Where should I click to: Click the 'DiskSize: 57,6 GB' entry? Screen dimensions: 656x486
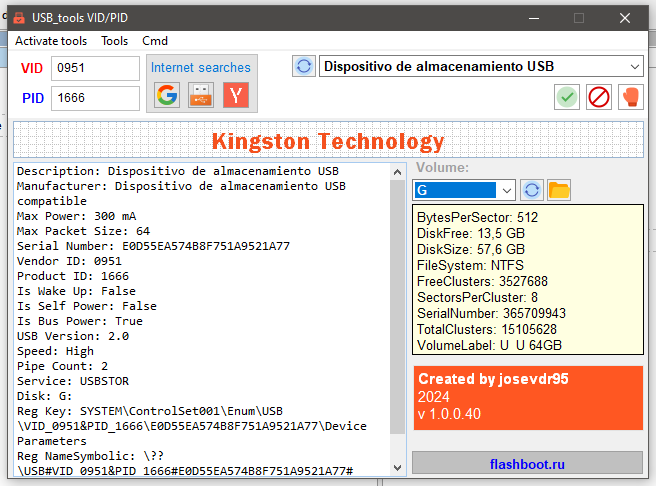pos(471,249)
